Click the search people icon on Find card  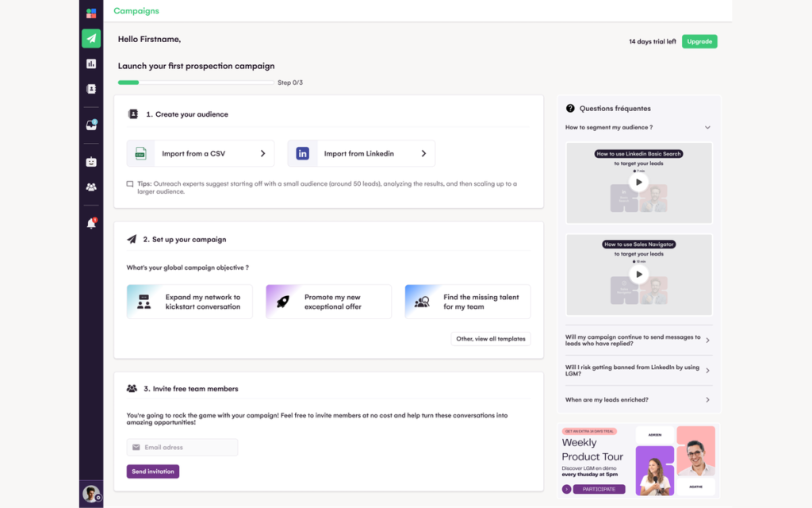(x=422, y=302)
